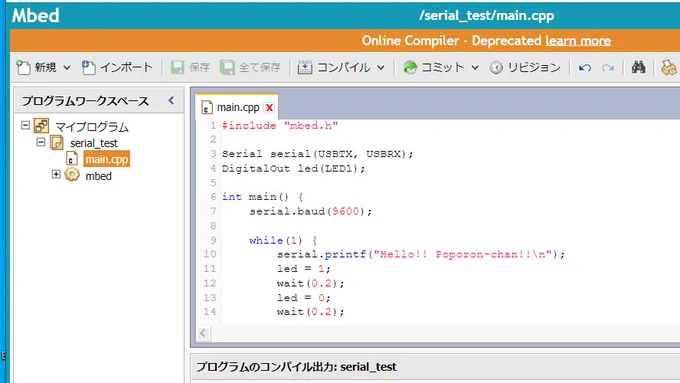Click the serial.printf Hello line

tap(421, 254)
